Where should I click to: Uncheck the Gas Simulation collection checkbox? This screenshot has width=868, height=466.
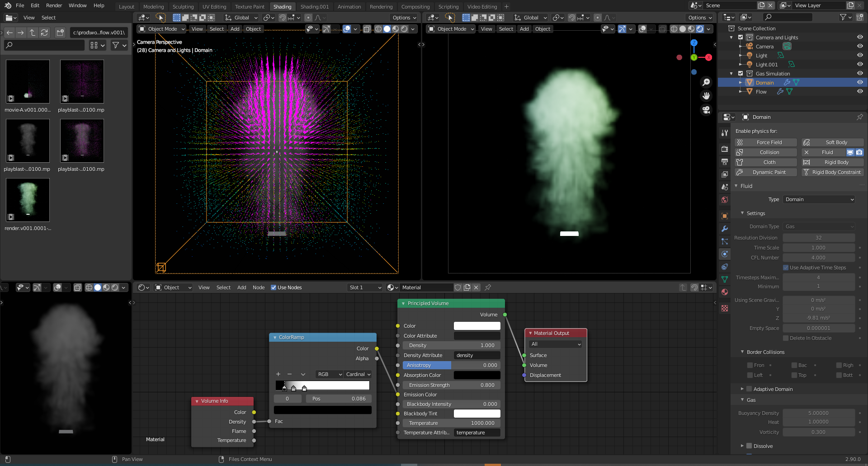click(x=740, y=73)
